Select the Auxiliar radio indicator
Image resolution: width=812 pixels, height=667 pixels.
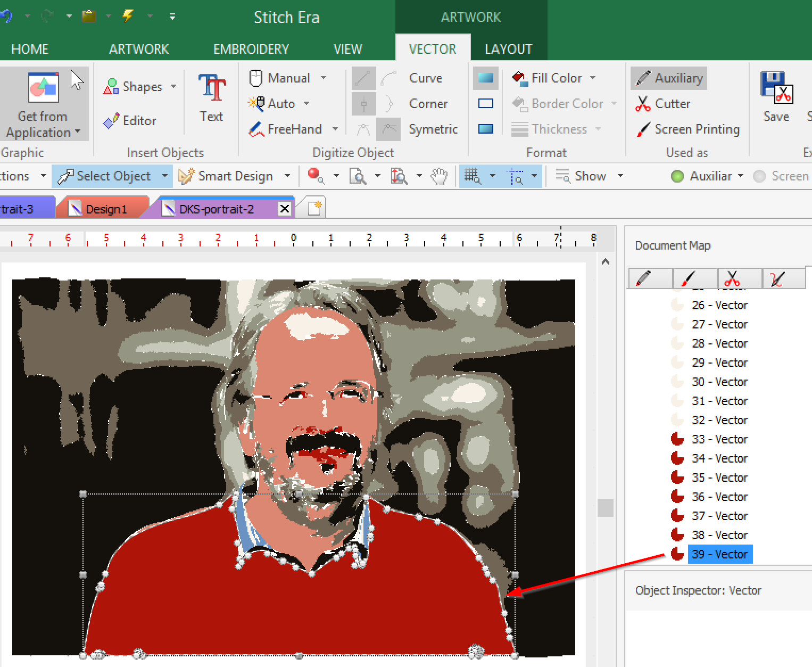[x=677, y=176]
